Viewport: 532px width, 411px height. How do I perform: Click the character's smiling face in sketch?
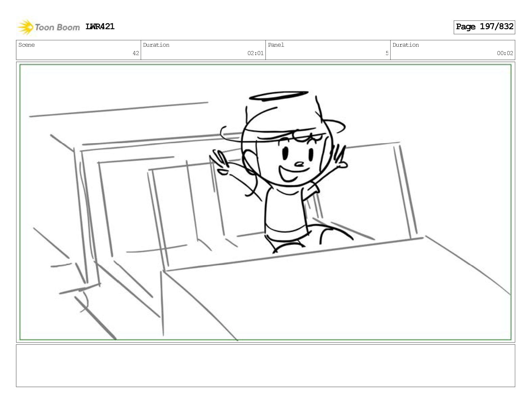point(296,161)
